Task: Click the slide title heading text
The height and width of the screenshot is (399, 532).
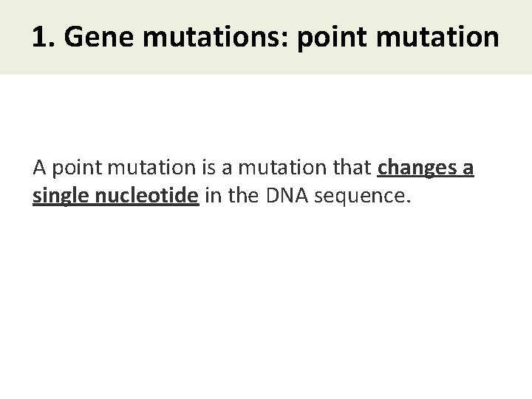Action: pos(265,37)
